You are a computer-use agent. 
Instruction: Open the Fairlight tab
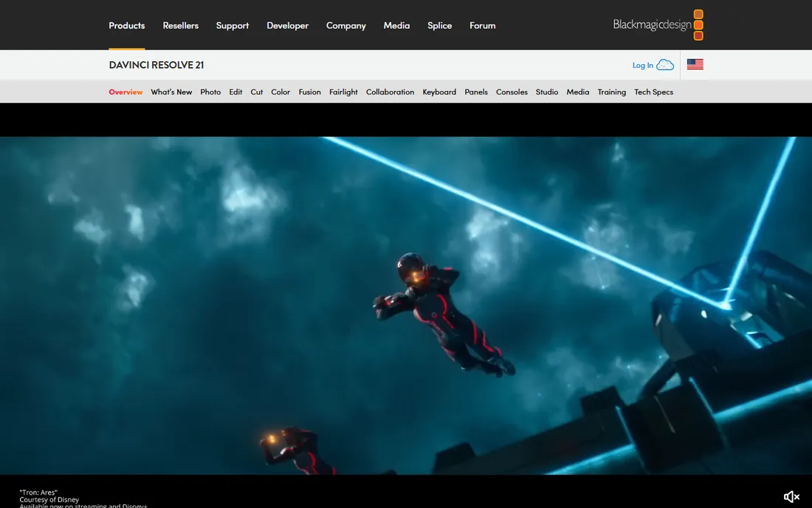[343, 92]
